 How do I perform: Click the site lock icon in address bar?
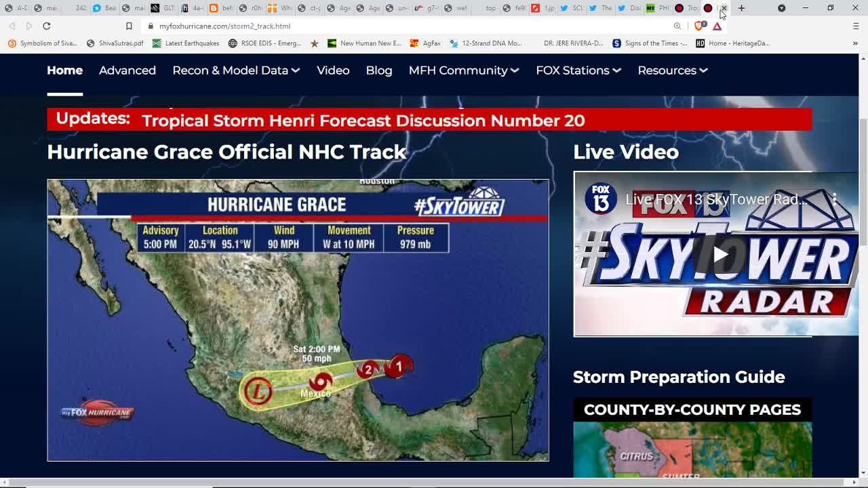point(151,26)
